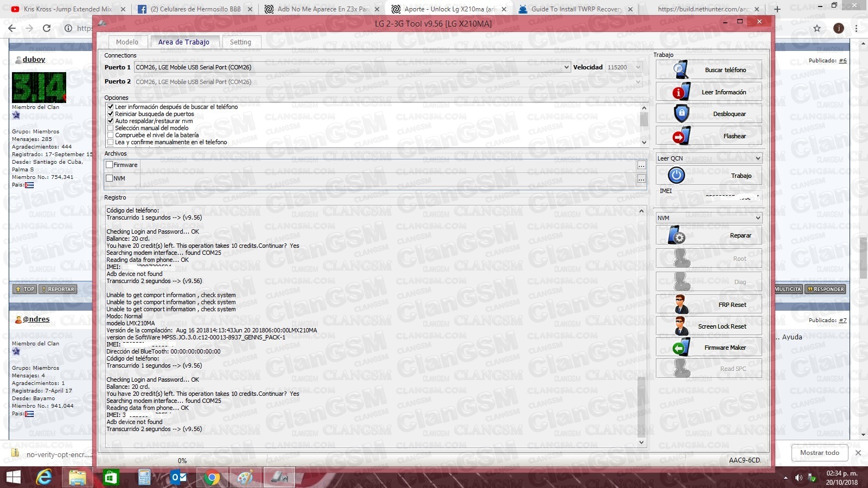Click the greyed Read SPC silhouette icon
The image size is (868, 488).
(681, 368)
